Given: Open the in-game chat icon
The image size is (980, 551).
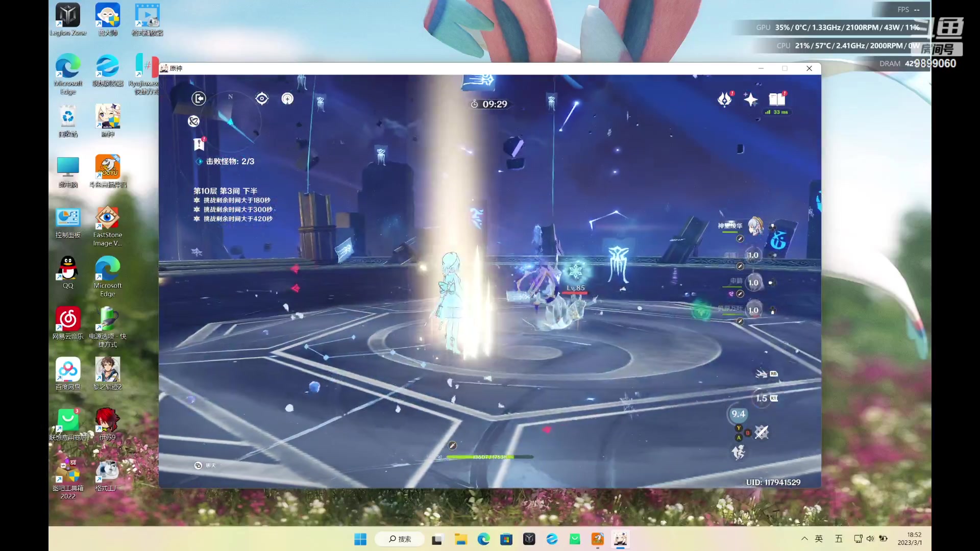Looking at the screenshot, I should pyautogui.click(x=198, y=465).
